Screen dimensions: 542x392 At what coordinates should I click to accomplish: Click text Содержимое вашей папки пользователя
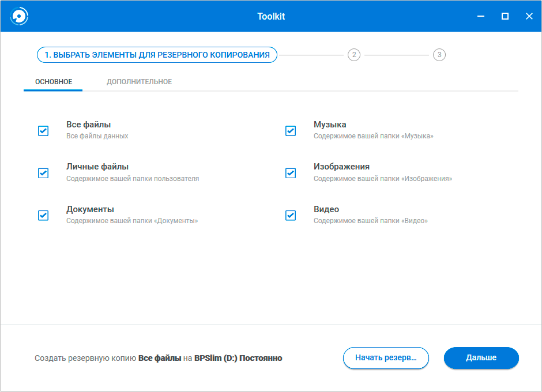(133, 179)
